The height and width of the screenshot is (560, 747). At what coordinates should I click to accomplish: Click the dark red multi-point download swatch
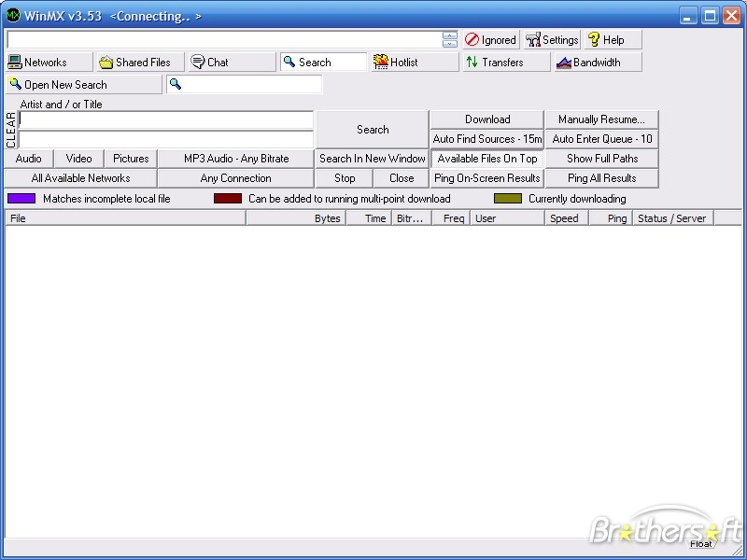pyautogui.click(x=228, y=199)
